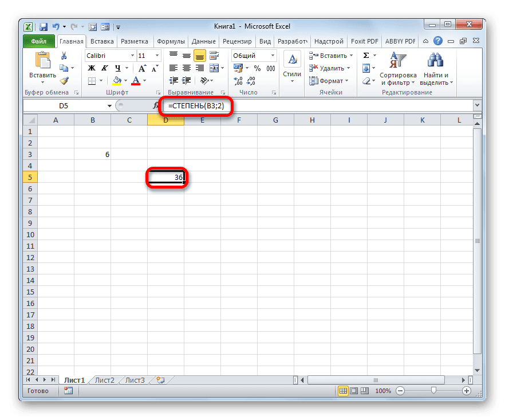505x420 pixels.
Task: Click the zoom slider at the bottom
Action: pos(434,391)
